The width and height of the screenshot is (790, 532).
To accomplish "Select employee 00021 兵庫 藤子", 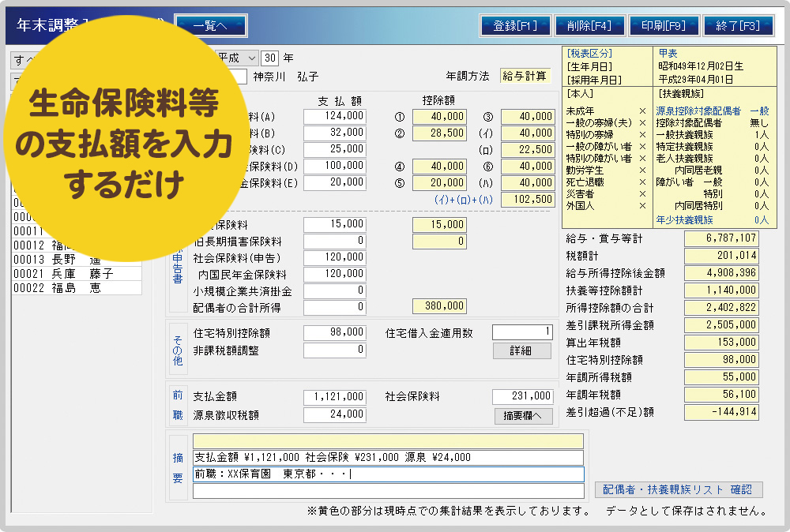I will pyautogui.click(x=77, y=273).
